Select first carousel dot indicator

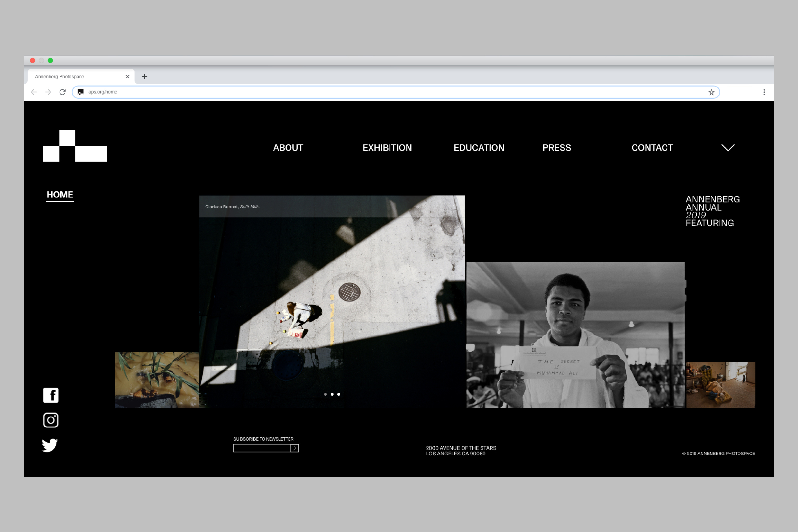click(326, 394)
